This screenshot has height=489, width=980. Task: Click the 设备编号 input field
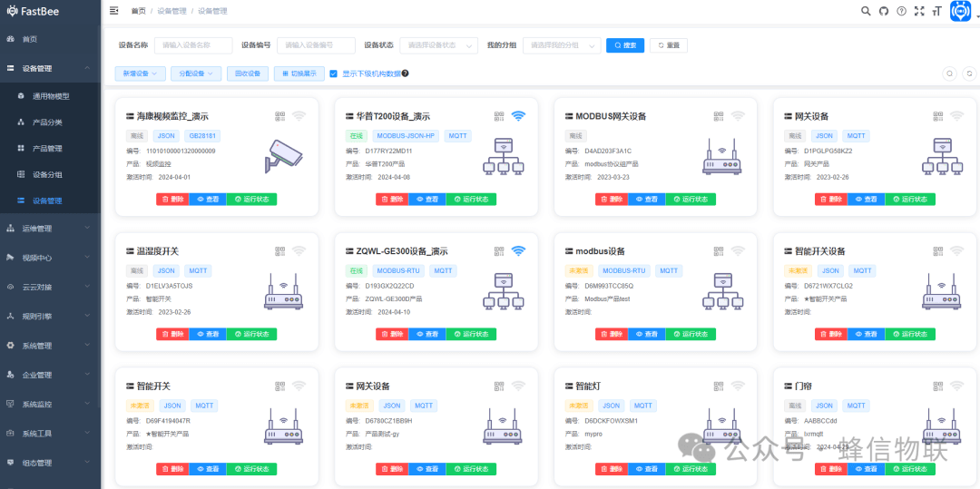click(x=317, y=45)
